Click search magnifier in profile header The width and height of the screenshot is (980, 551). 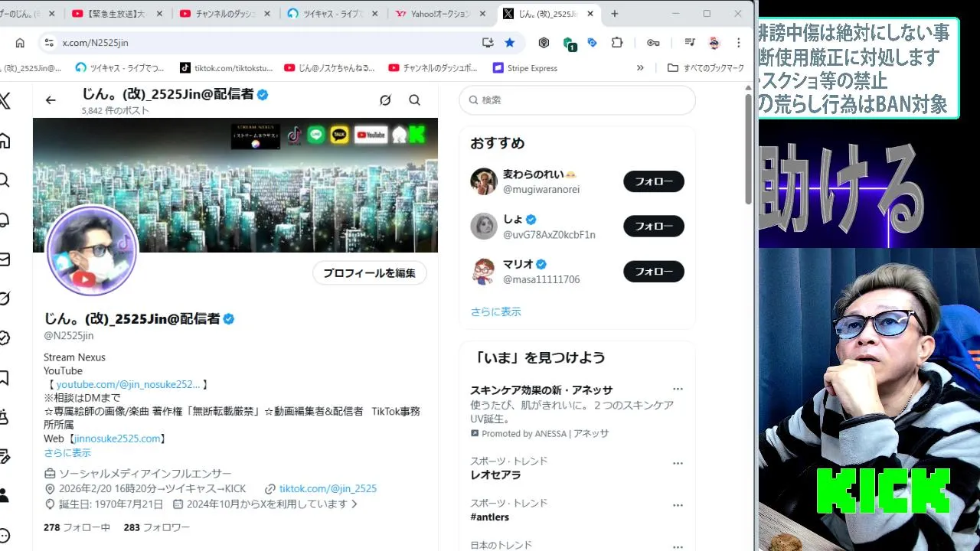pyautogui.click(x=414, y=100)
